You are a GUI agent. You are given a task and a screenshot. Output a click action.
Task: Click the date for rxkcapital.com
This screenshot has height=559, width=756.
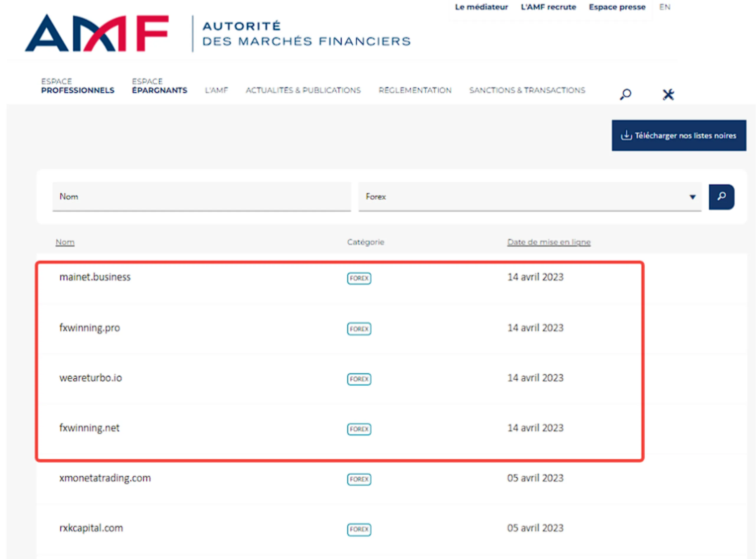pos(535,528)
